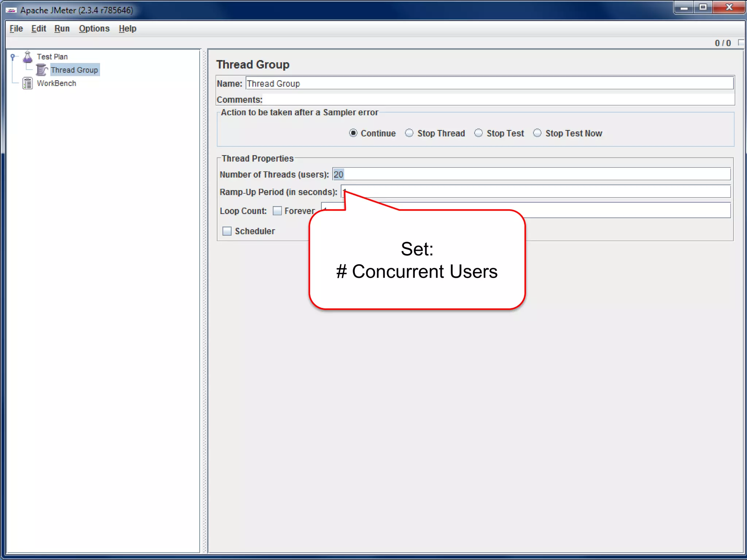Click the Ramp-Up Period field

536,191
